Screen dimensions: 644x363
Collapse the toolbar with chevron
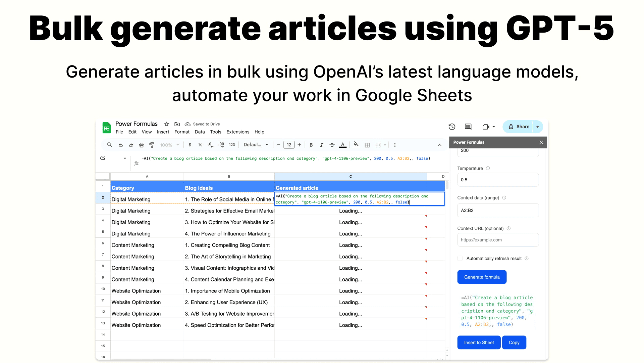pos(440,145)
